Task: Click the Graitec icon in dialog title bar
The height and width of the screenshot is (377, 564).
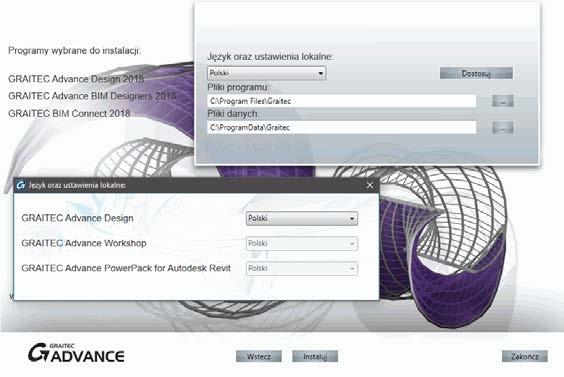Action: coord(21,185)
